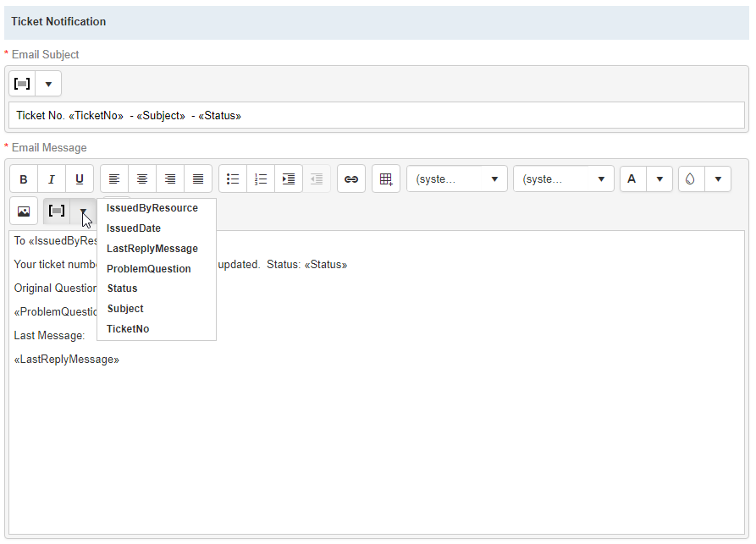Click the font color A button
The width and height of the screenshot is (756, 544).
pos(632,179)
